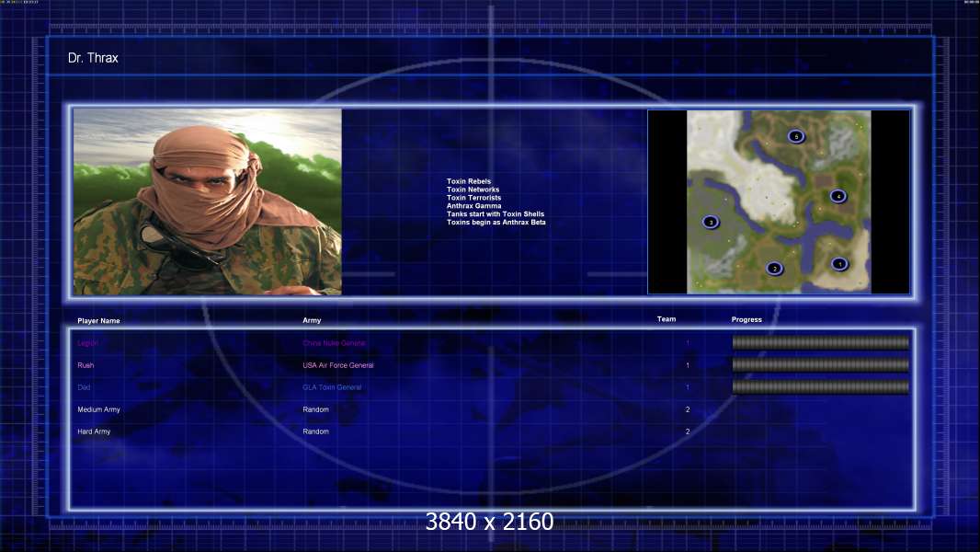Screen dimensions: 980x552
Task: Select the Hard Army player name
Action: [94, 431]
